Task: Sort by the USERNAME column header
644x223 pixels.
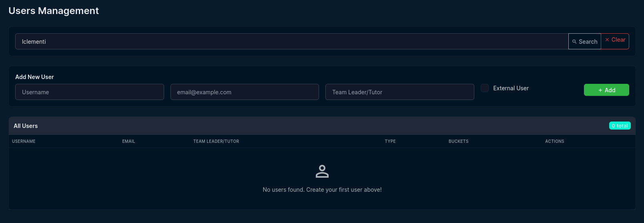Action: point(24,141)
